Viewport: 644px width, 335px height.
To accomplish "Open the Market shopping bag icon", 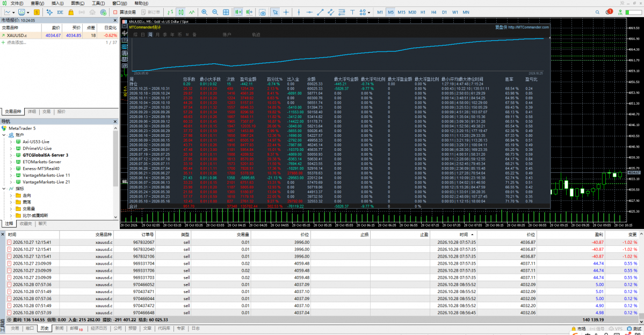I will click(71, 12).
